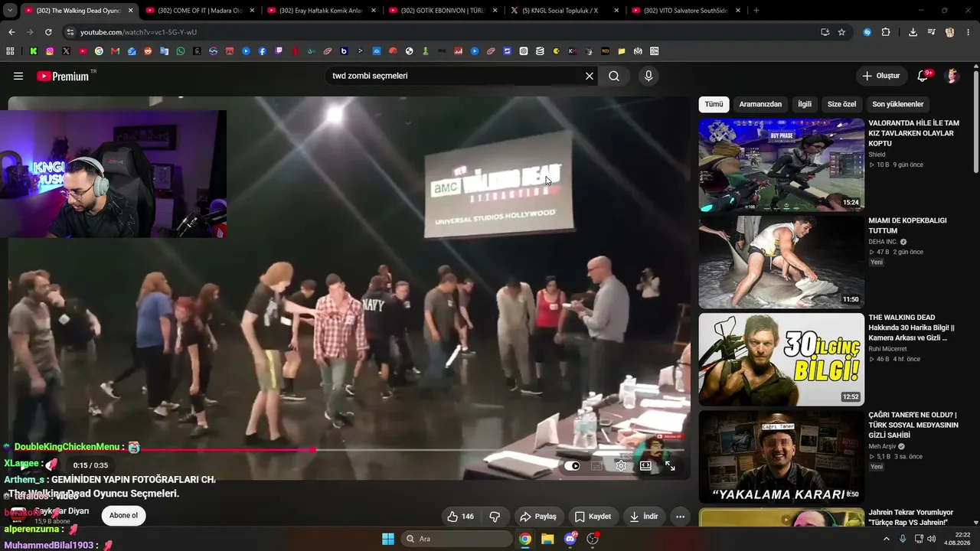
Task: Open the Kick bookmark
Action: [34, 51]
